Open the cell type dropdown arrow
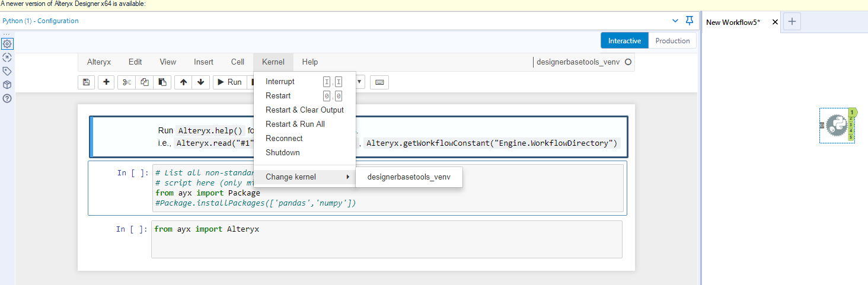The width and height of the screenshot is (868, 285). point(360,82)
